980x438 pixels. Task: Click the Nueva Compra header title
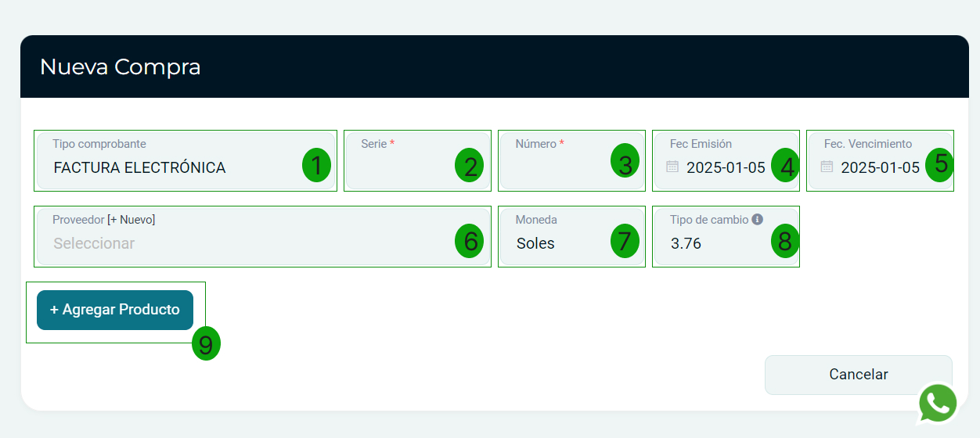(121, 67)
